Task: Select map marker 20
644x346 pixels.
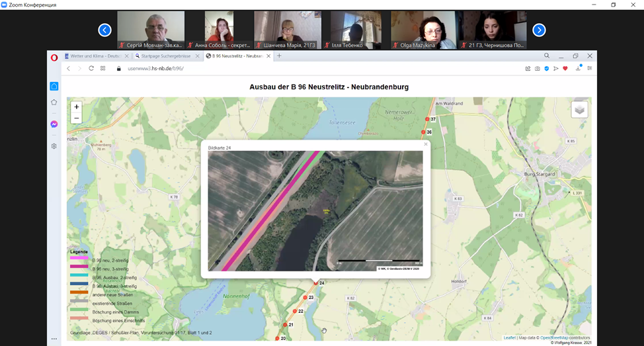Action: pyautogui.click(x=277, y=339)
